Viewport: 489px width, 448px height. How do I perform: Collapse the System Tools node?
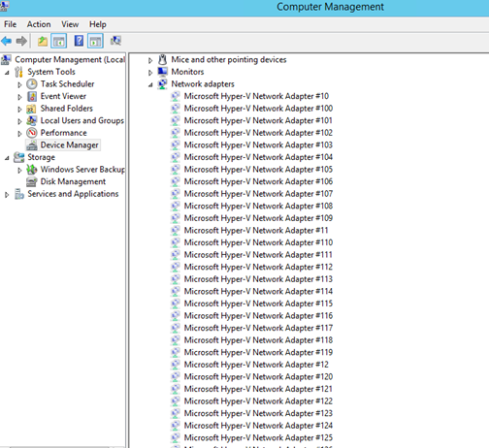point(7,73)
